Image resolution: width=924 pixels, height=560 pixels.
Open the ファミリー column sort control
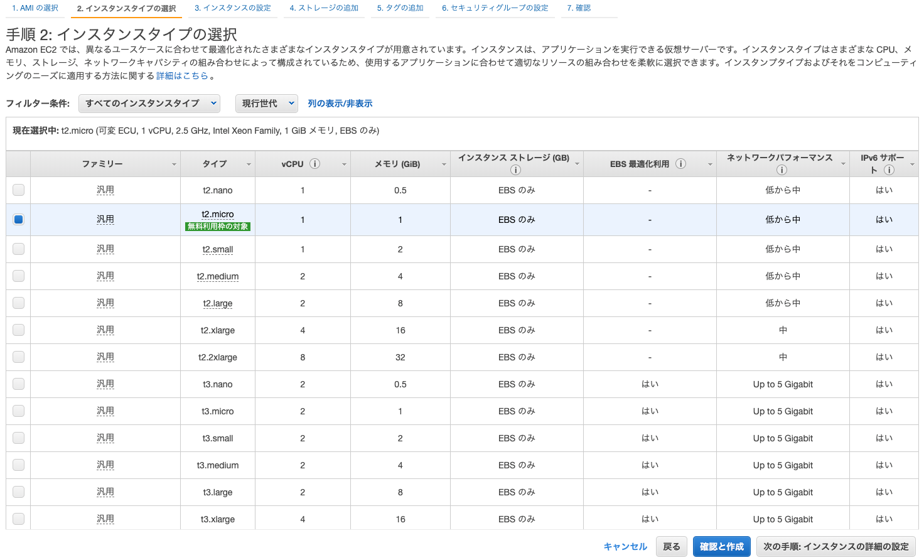point(174,164)
